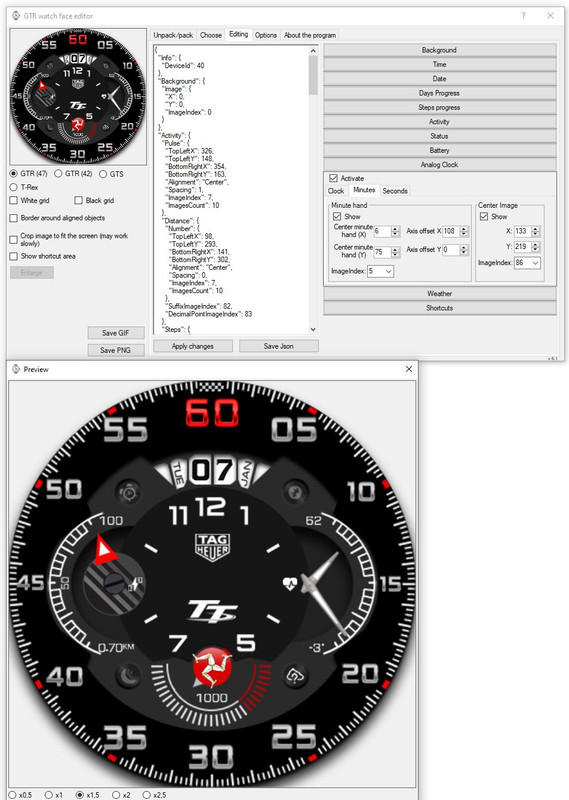Click the JSON editor scroll up arrow
Image resolution: width=569 pixels, height=800 pixels.
pos(313,51)
